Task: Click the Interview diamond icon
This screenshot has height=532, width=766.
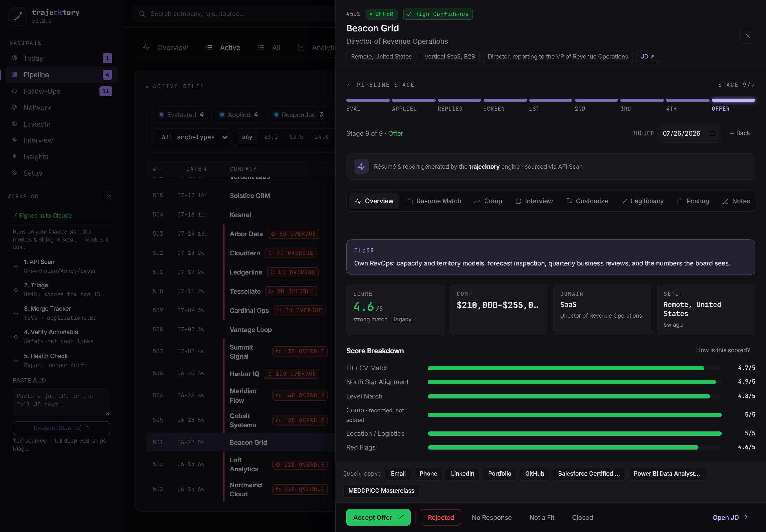Action: [x=14, y=140]
